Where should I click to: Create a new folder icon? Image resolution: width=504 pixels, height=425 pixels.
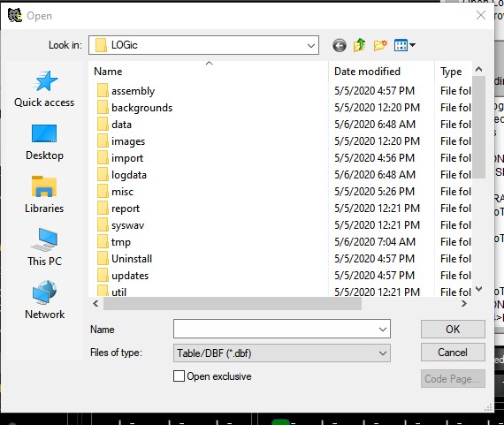pos(380,45)
